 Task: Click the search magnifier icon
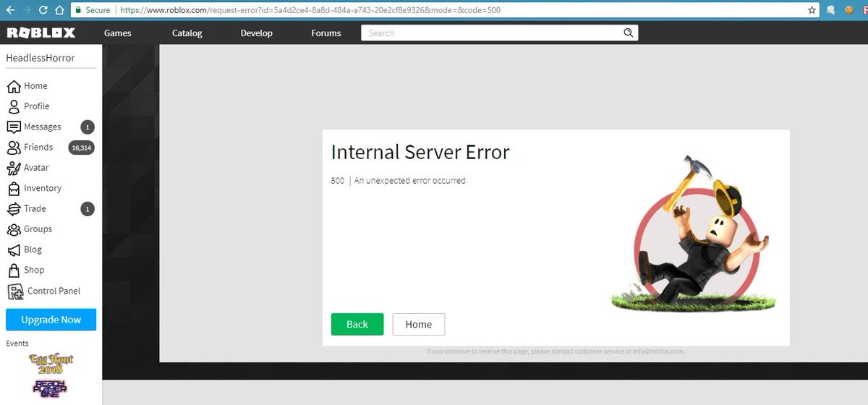[628, 33]
